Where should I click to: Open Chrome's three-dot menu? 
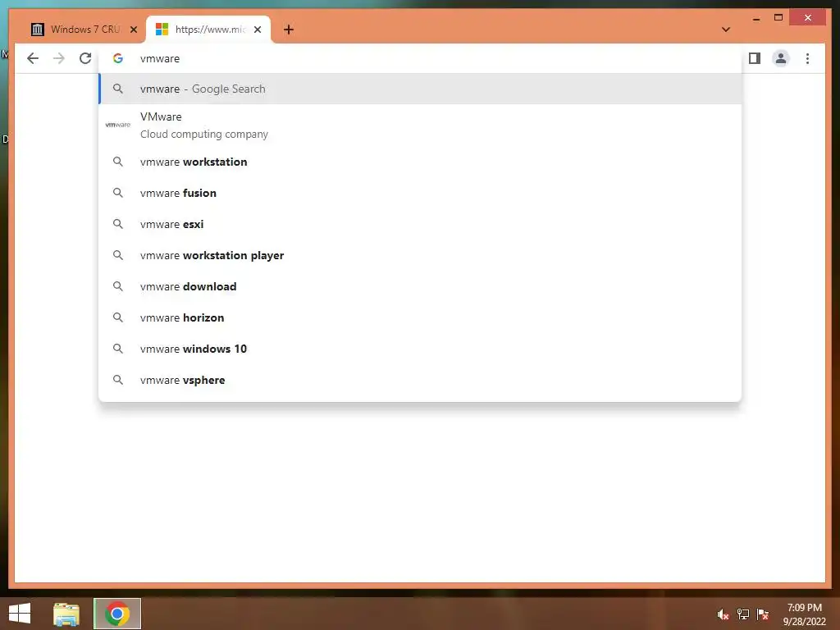(x=807, y=58)
